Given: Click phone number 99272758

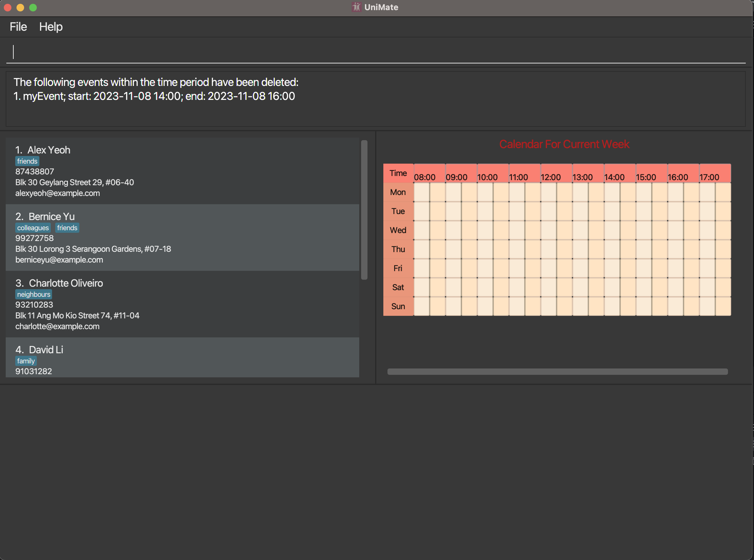Looking at the screenshot, I should [35, 238].
